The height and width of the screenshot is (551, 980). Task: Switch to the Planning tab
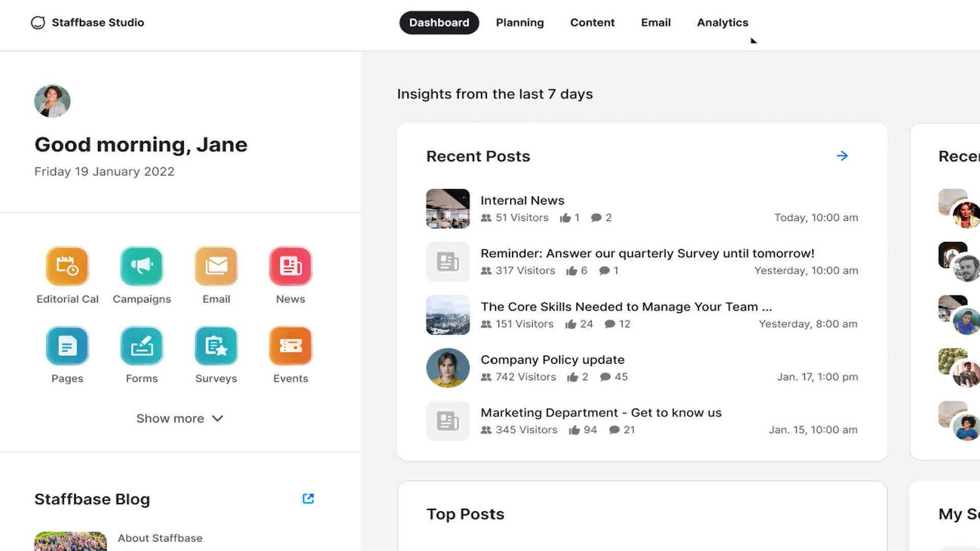(x=519, y=23)
